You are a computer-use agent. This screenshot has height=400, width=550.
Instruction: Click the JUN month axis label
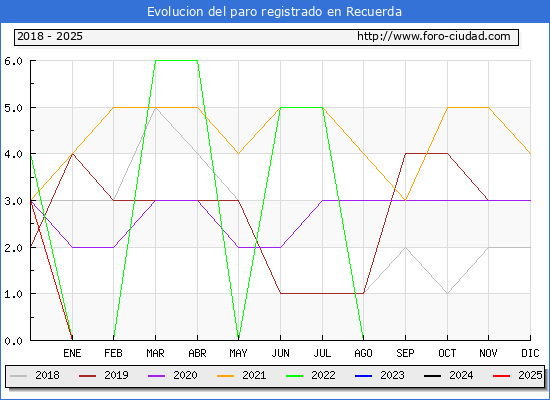point(281,353)
